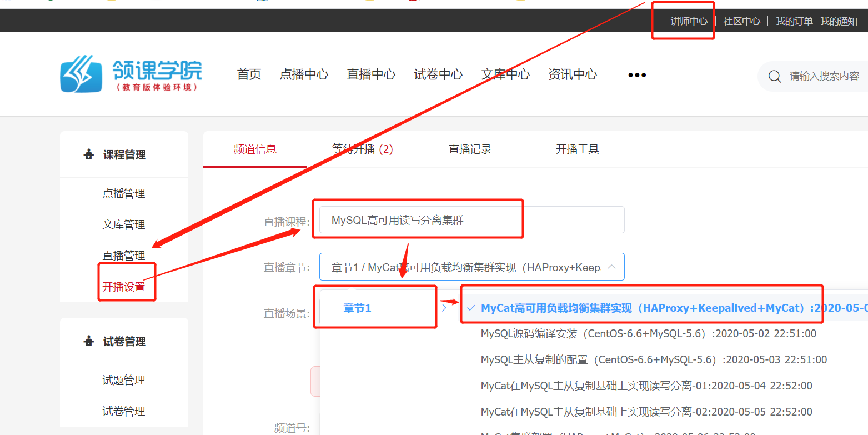Go to 首页 in the navigation
Viewport: 868px width, 435px height.
tap(249, 74)
